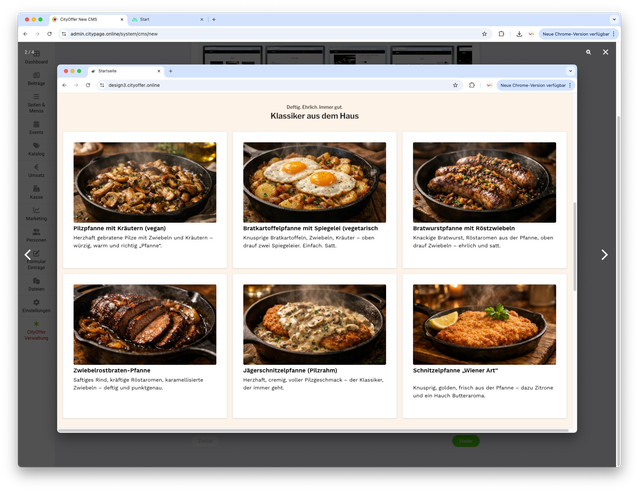Image resolution: width=640 pixels, height=492 pixels.
Task: Reload the admin.citypage.online page
Action: point(49,34)
